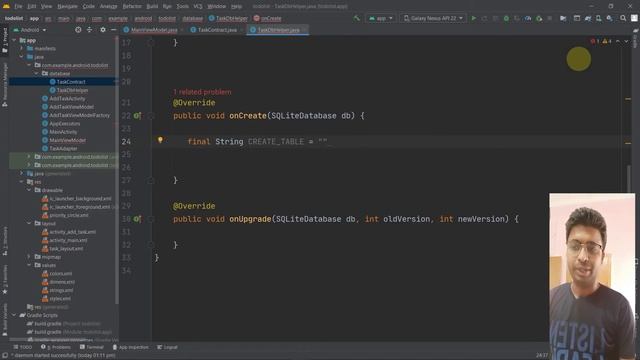Toggle the Logcat tool window

pyautogui.click(x=167, y=347)
